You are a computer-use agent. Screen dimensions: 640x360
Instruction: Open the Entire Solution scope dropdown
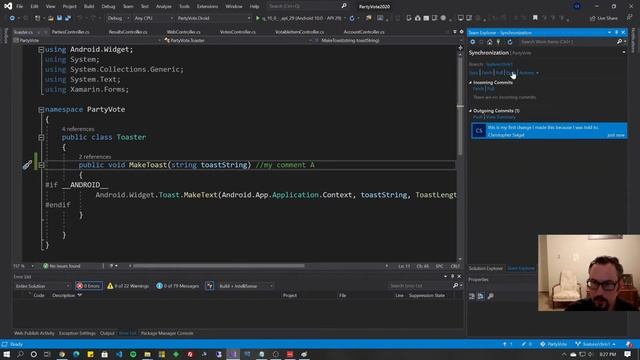42,286
